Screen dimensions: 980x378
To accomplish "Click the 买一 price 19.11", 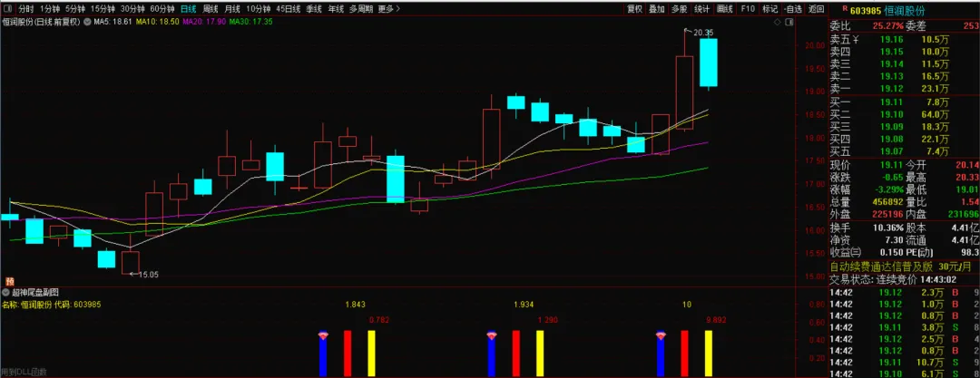I will pos(891,102).
